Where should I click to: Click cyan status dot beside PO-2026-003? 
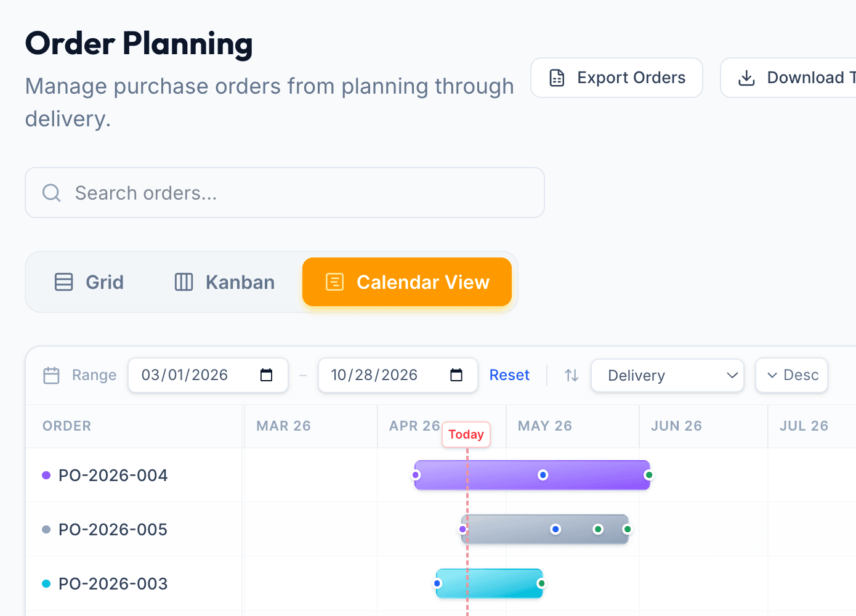click(x=46, y=583)
